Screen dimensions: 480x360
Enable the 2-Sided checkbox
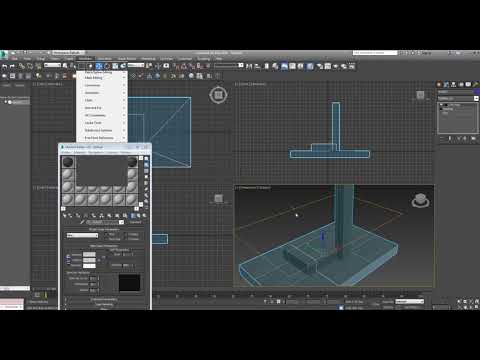[126, 235]
